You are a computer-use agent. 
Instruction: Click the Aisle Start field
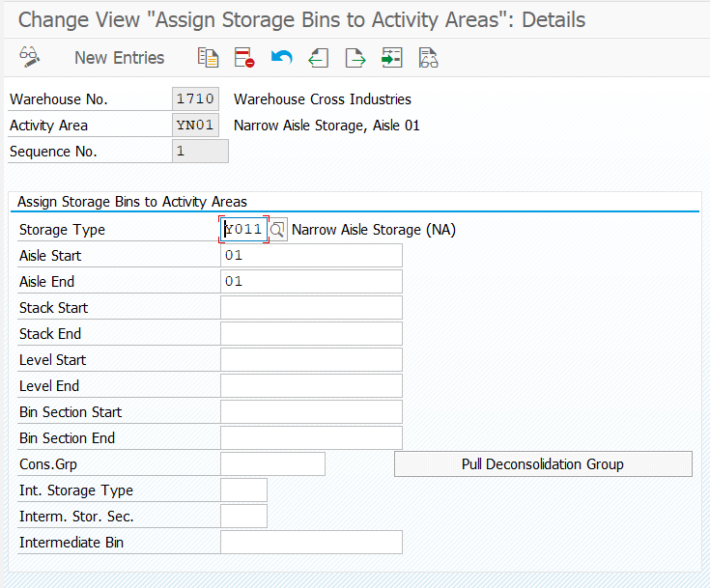(x=310, y=256)
